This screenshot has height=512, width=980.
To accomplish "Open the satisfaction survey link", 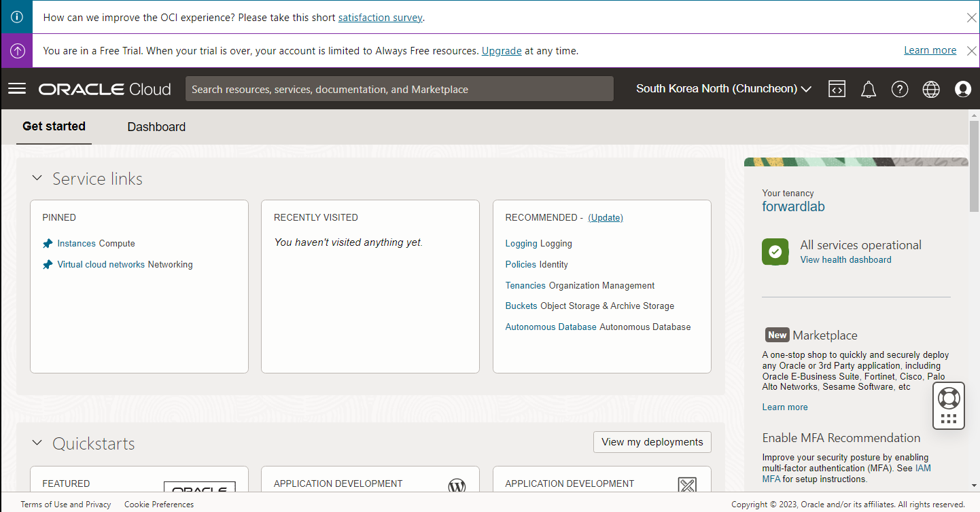I will coord(380,18).
